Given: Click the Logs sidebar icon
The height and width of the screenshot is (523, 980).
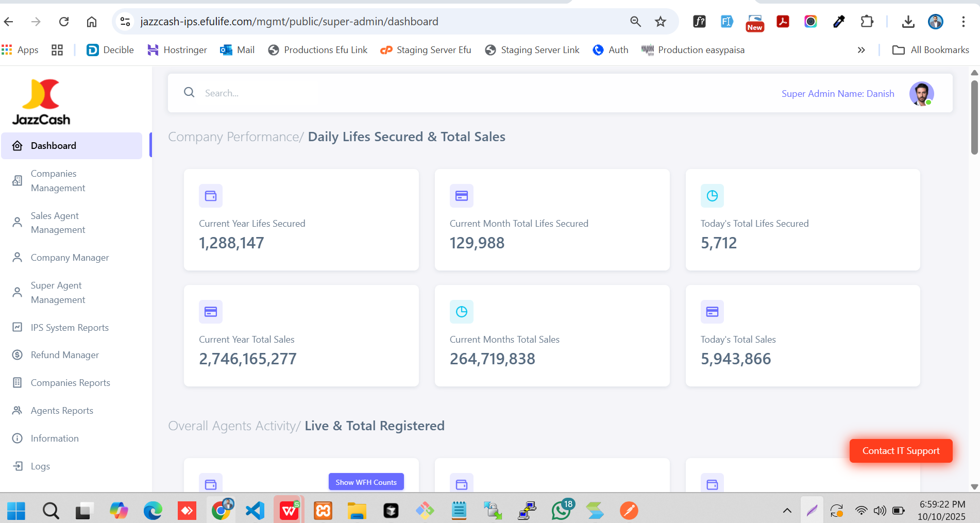Looking at the screenshot, I should tap(18, 466).
